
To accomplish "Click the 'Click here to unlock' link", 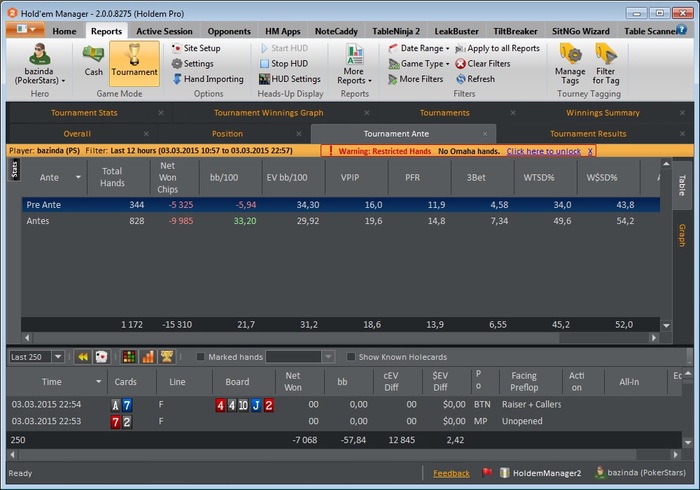I will click(543, 151).
